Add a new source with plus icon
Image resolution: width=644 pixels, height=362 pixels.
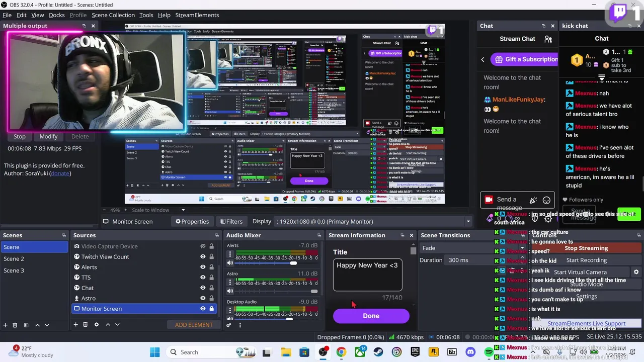coord(76,325)
